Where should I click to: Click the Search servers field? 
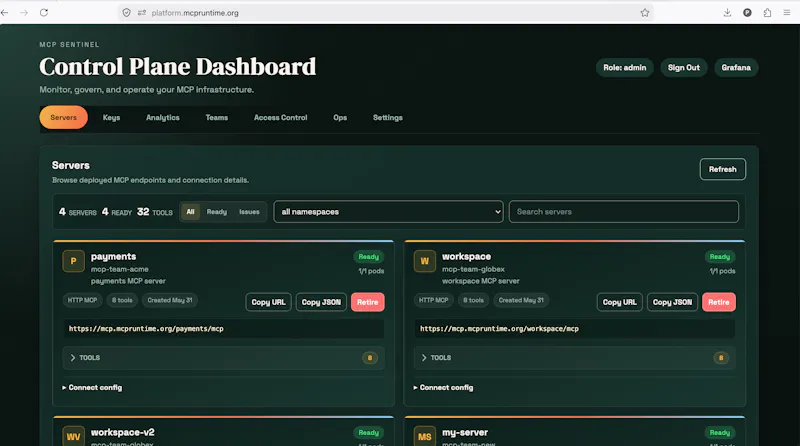623,212
